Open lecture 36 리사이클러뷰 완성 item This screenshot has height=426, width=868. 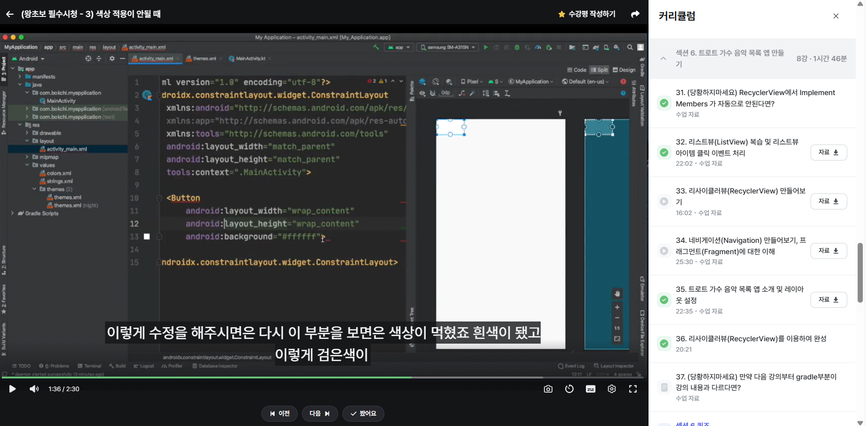(x=752, y=344)
